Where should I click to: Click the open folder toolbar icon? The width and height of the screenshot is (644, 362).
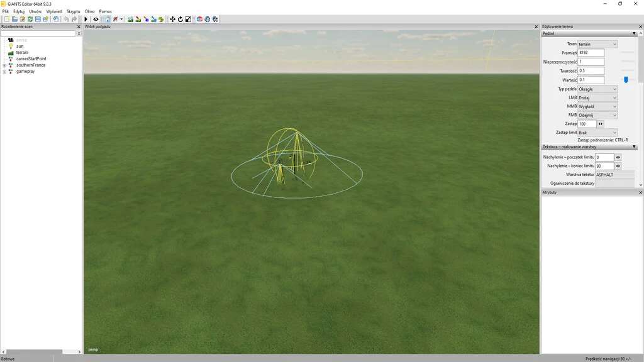click(14, 19)
